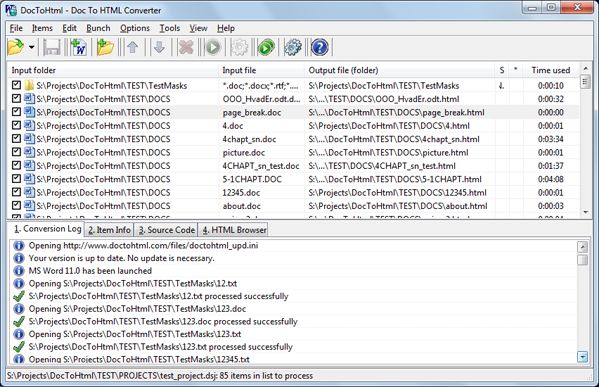Open settings with blue gear icon
599x387 pixels.
pos(293,47)
